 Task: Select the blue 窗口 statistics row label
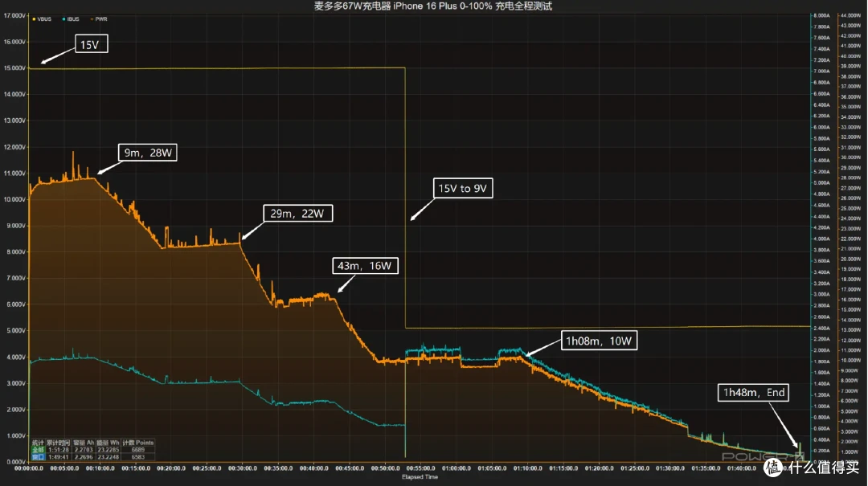pyautogui.click(x=39, y=457)
